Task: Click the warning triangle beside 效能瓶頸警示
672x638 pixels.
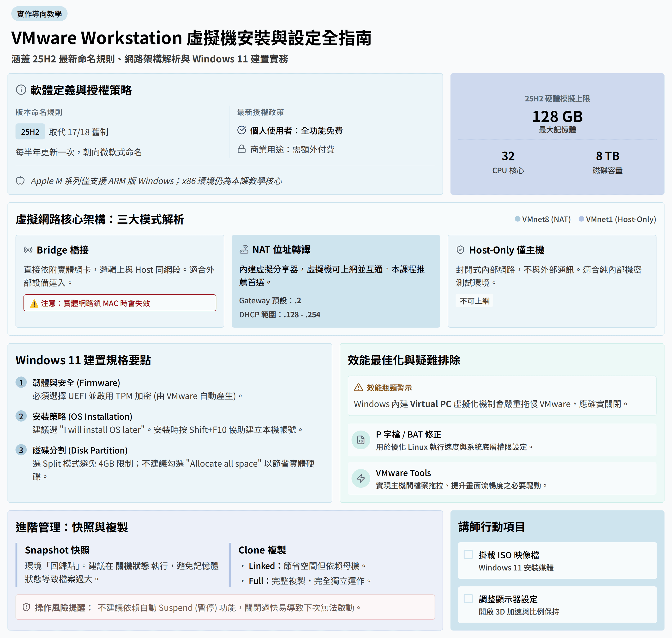Action: tap(359, 387)
